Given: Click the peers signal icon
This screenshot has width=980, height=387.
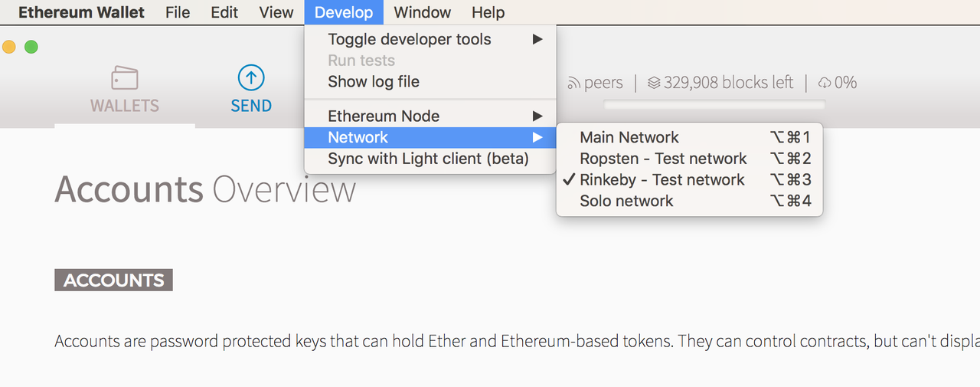Looking at the screenshot, I should pyautogui.click(x=573, y=84).
